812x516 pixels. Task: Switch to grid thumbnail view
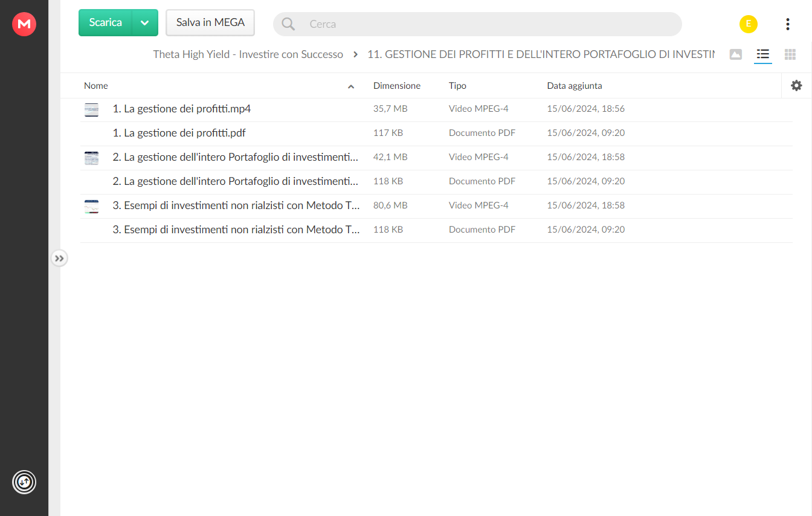[790, 54]
